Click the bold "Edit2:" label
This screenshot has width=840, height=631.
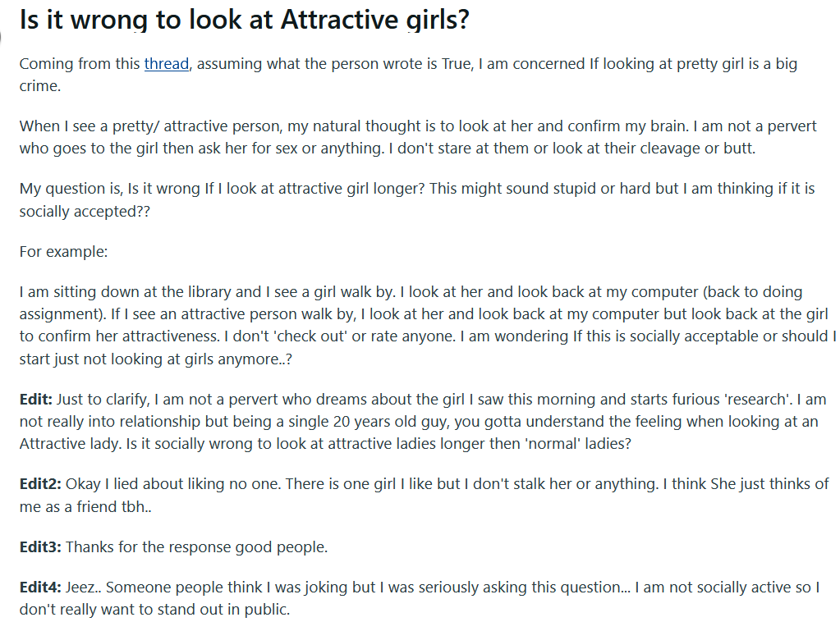coord(40,484)
